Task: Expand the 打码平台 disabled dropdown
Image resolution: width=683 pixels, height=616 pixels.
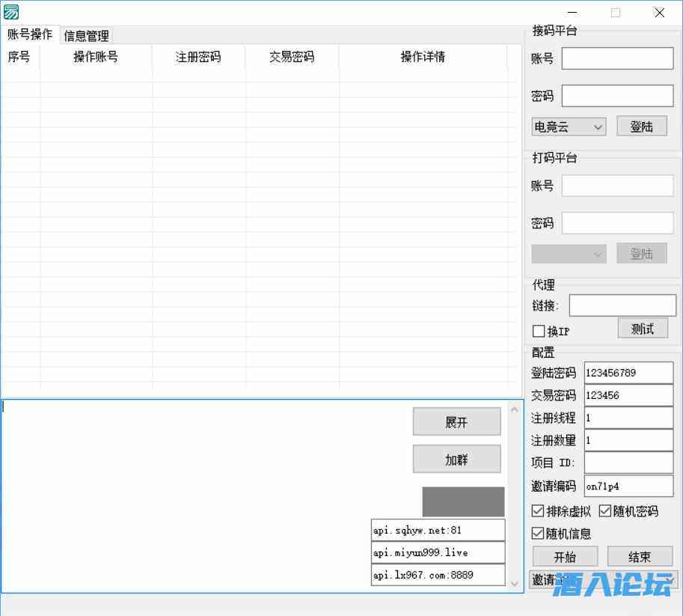Action: [x=569, y=254]
